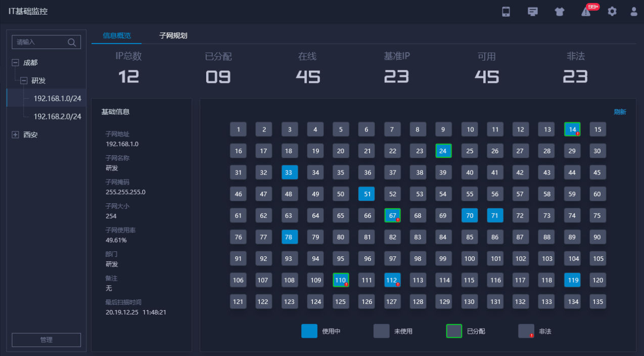This screenshot has height=356, width=644.
Task: Click the blue 使用中 legend swatch
Action: [309, 331]
